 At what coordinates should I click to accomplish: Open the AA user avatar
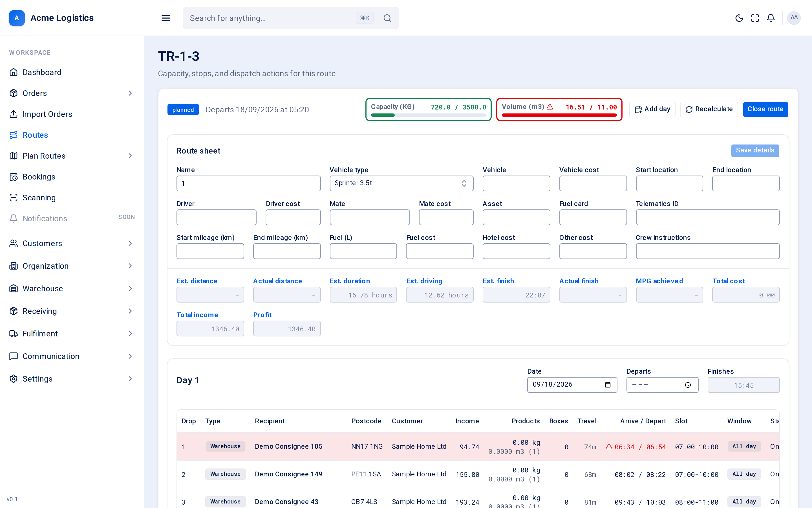click(794, 18)
